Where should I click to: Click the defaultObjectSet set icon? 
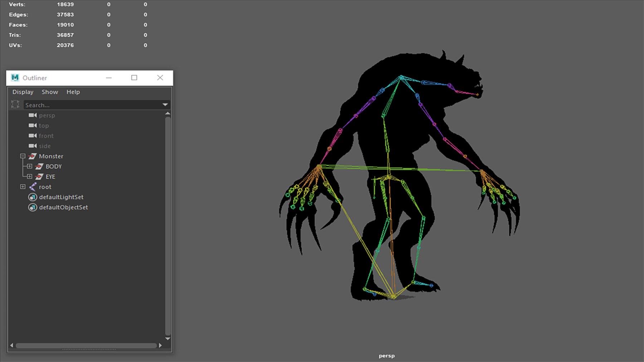click(x=32, y=207)
